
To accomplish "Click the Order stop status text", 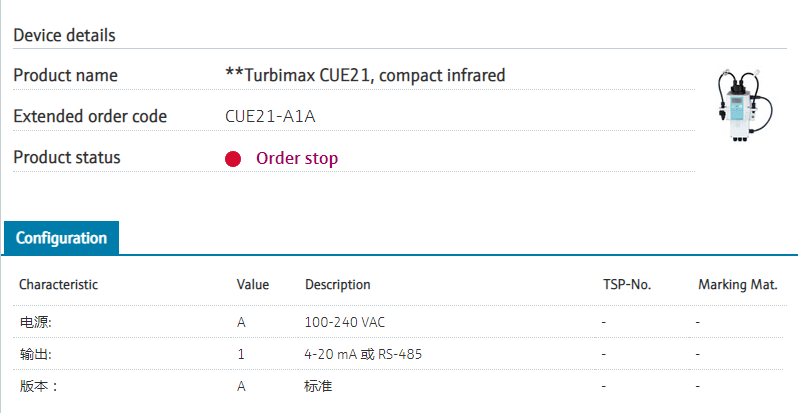I will click(297, 158).
